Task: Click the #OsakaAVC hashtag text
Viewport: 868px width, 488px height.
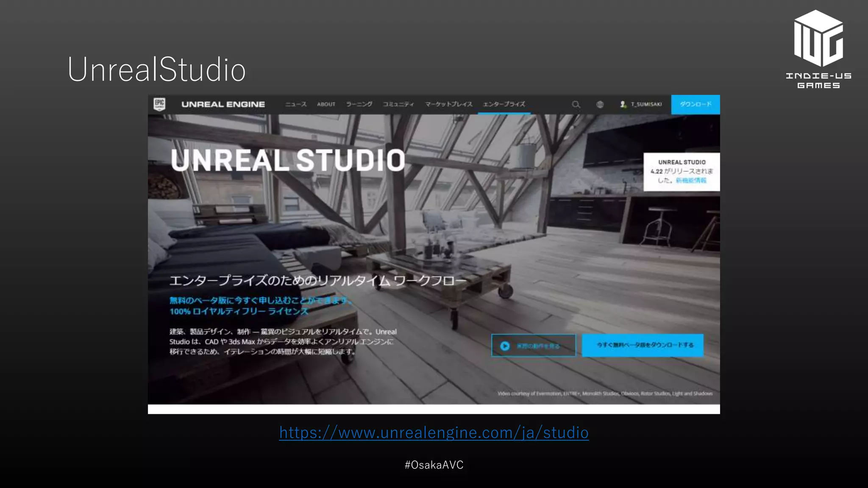Action: click(434, 465)
